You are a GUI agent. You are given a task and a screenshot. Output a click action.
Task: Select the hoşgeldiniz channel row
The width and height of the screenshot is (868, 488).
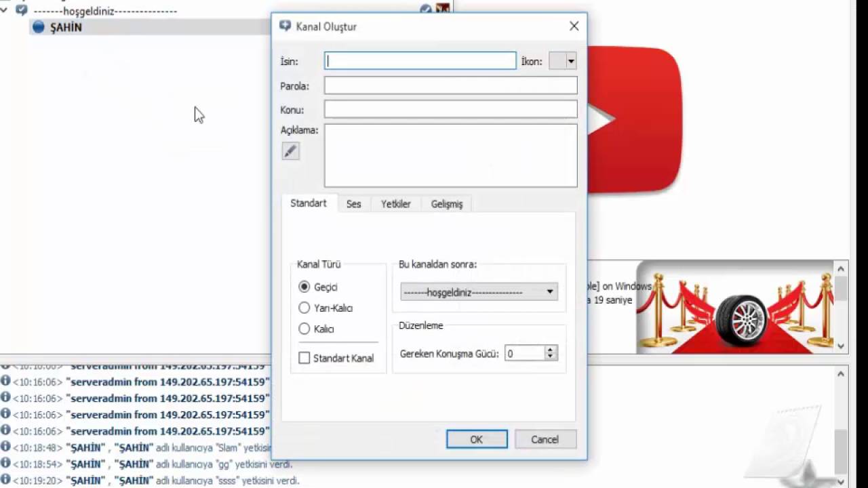pos(105,11)
